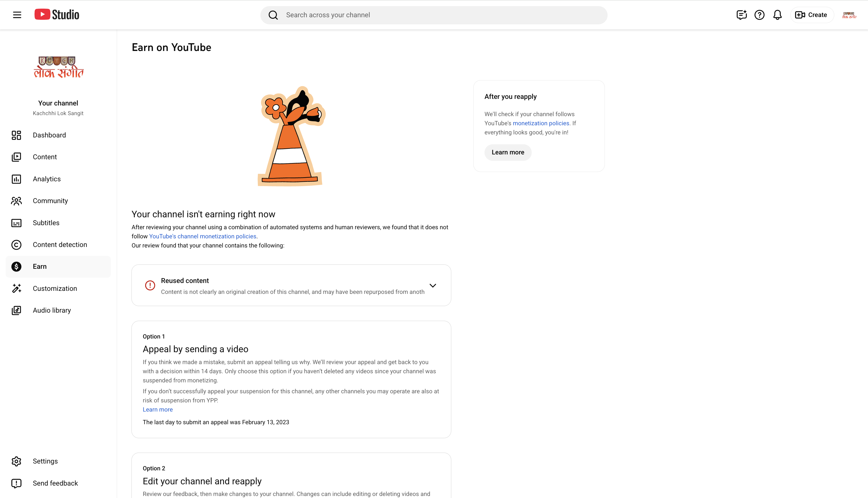Click the Audio library music icon
Viewport: 868px width, 498px height.
pyautogui.click(x=16, y=310)
